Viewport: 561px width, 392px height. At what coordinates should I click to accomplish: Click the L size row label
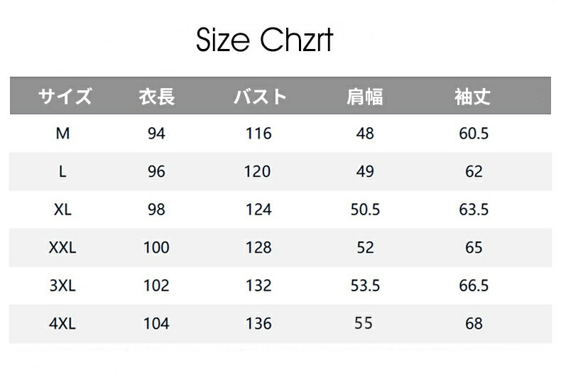point(62,171)
